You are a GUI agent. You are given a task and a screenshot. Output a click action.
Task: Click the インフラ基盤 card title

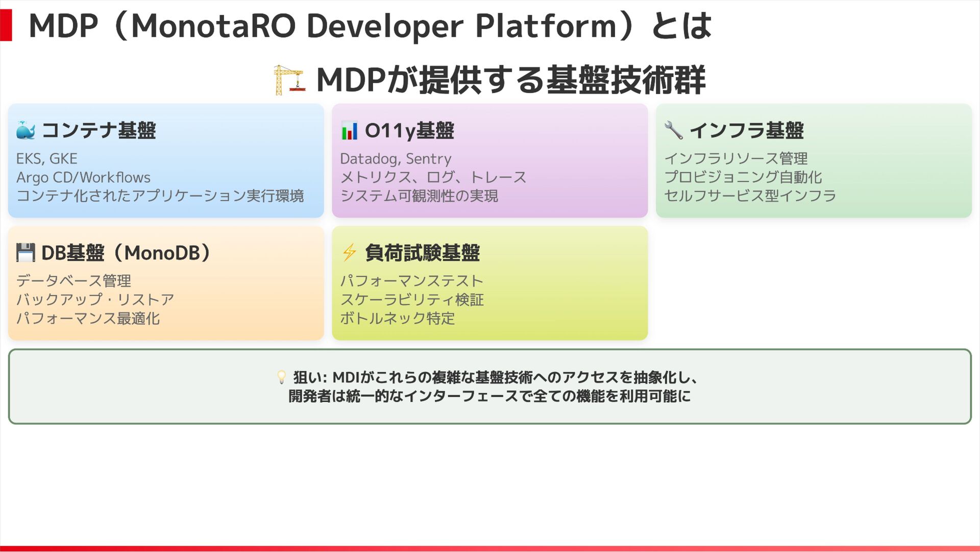pos(746,131)
